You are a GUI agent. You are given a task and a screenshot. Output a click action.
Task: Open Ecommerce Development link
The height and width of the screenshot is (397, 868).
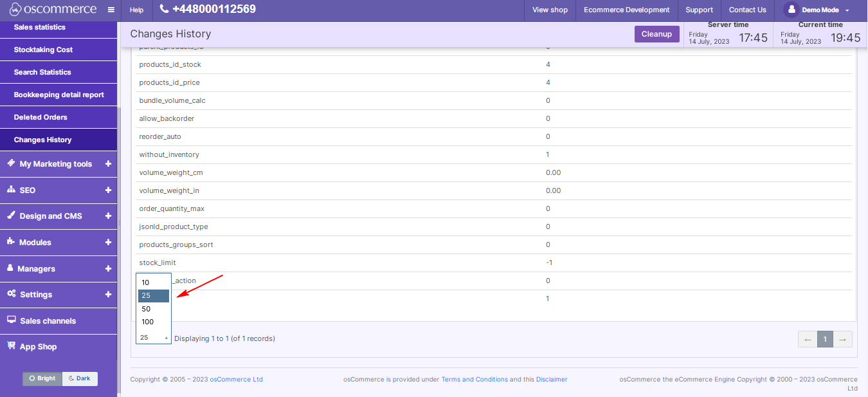[x=627, y=10]
